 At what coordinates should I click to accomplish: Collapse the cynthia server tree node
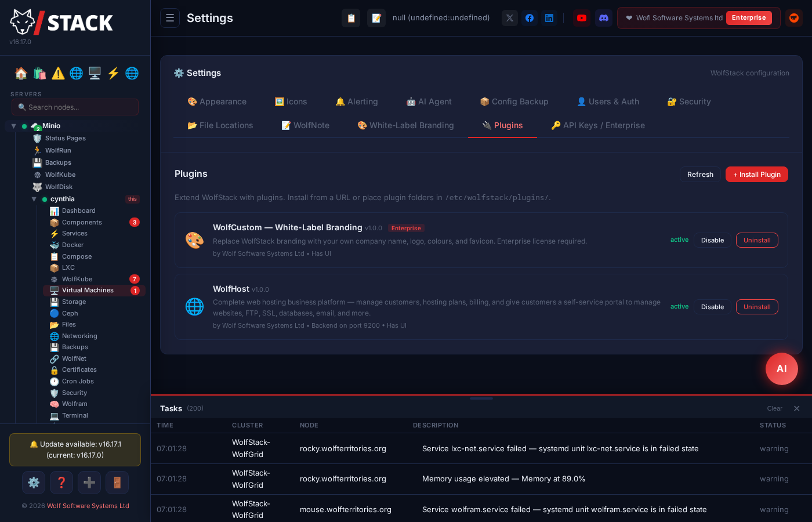(34, 199)
